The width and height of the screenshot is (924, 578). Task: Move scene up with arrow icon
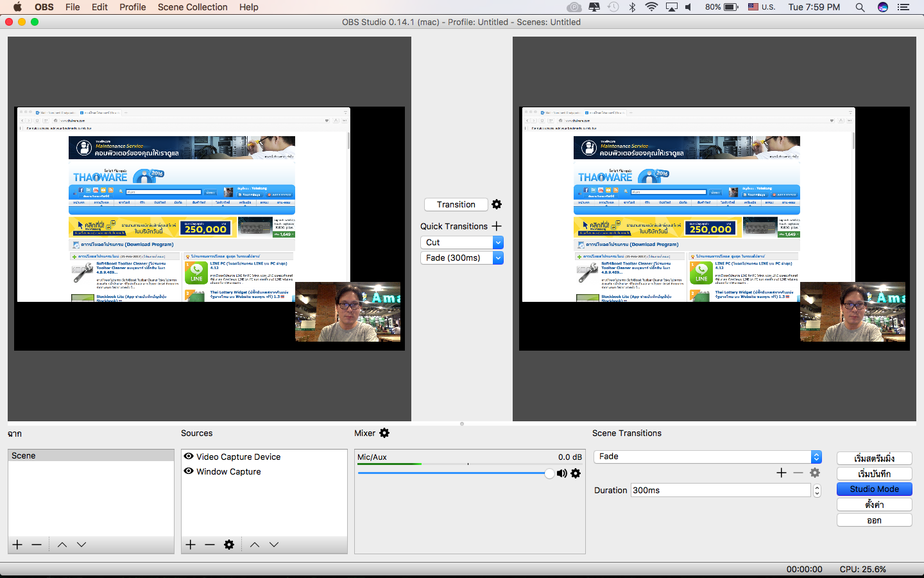(x=62, y=545)
